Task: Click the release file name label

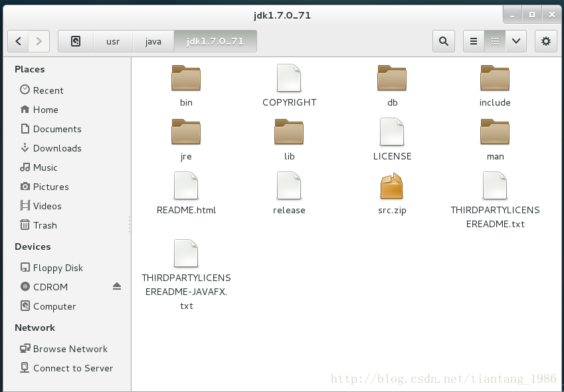Action: coord(289,210)
